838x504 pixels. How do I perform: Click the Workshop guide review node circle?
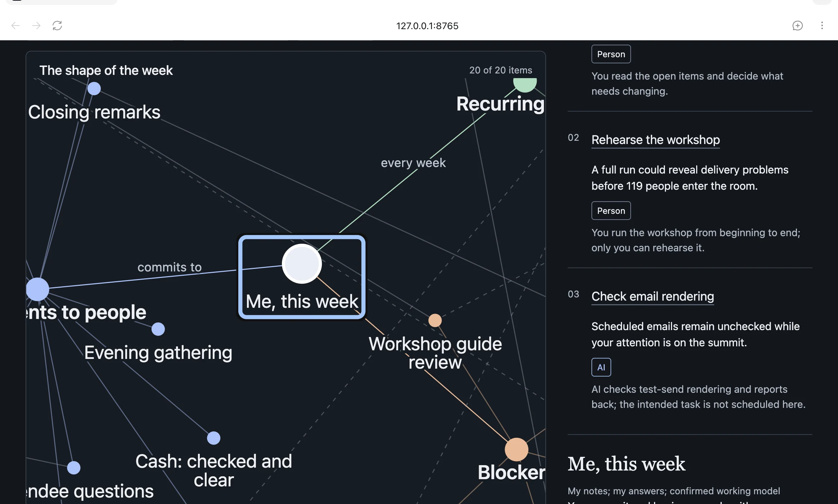[435, 320]
